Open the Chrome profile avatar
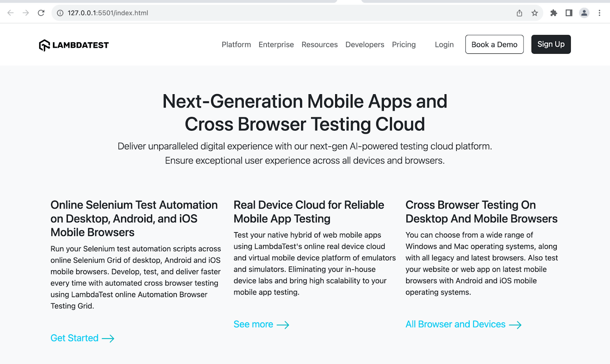 584,13
